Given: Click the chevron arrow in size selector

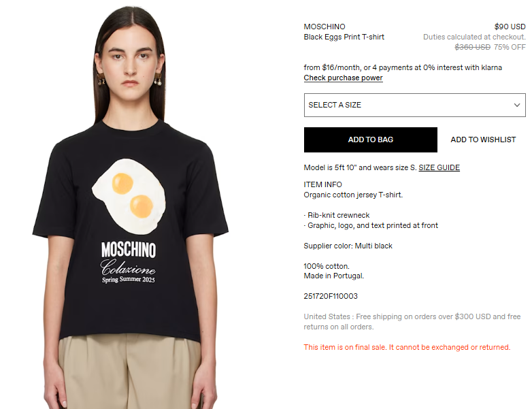Looking at the screenshot, I should tap(517, 105).
